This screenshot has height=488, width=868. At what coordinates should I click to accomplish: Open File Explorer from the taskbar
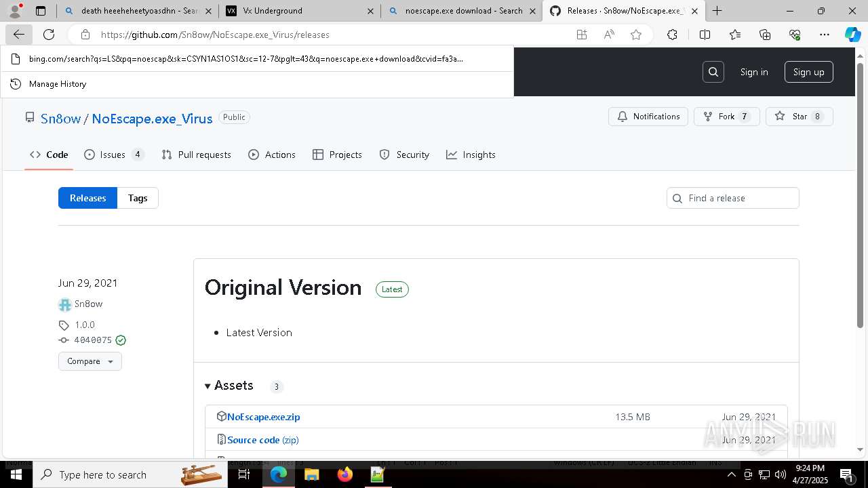pos(311,474)
